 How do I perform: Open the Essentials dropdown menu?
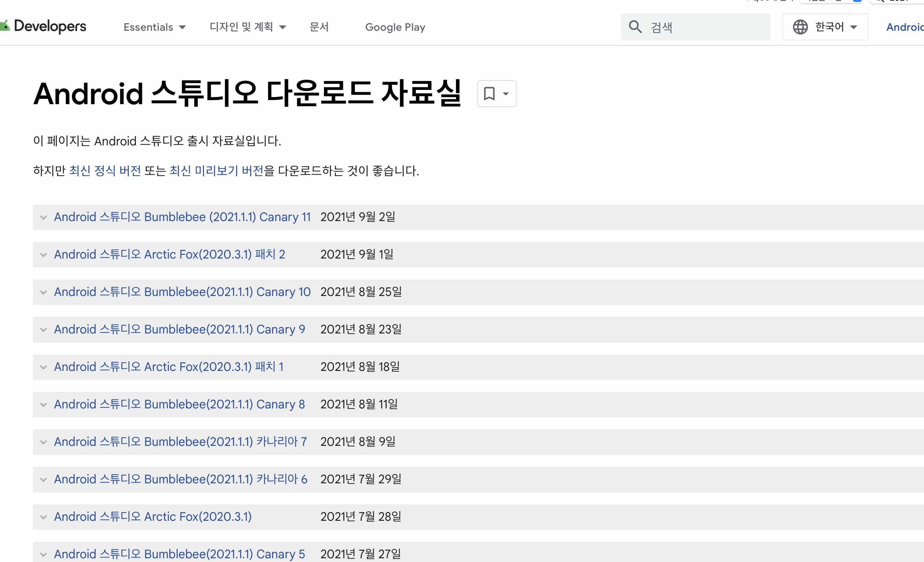[x=155, y=27]
